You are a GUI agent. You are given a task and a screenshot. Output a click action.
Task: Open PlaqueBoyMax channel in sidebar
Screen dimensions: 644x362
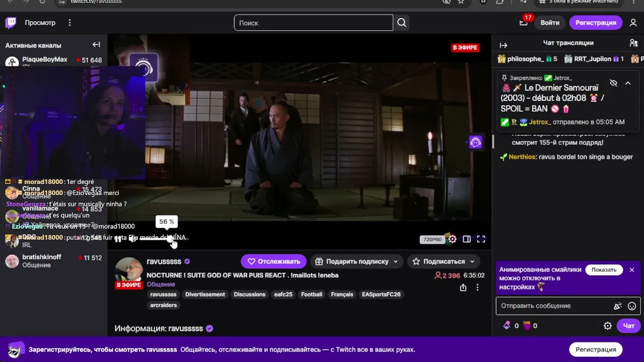[53, 60]
